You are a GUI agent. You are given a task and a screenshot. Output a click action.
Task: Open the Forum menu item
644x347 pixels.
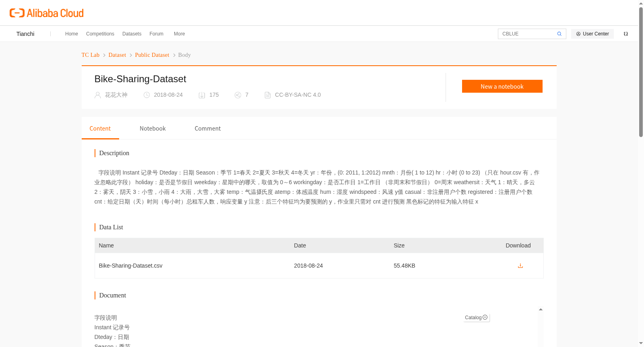point(156,34)
